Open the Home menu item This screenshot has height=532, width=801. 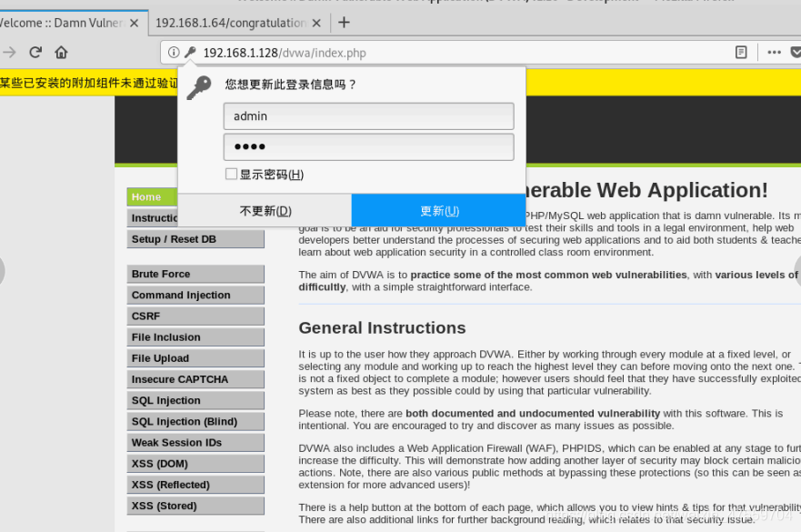click(152, 196)
